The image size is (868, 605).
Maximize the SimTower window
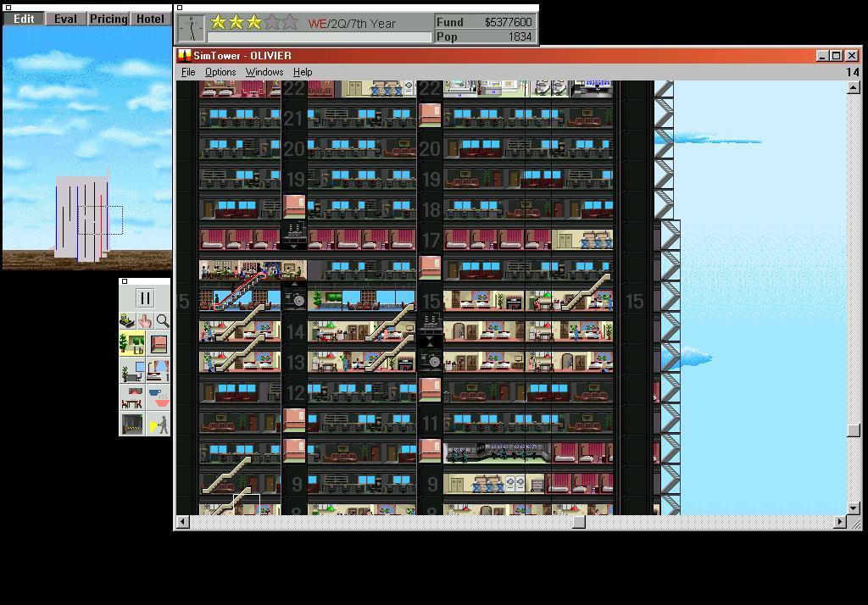(837, 55)
